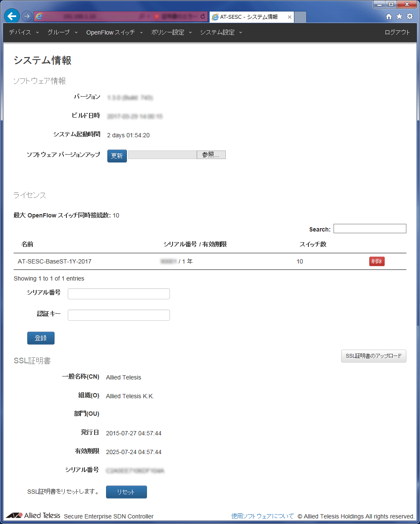Click the 認証キー input field

[x=119, y=315]
